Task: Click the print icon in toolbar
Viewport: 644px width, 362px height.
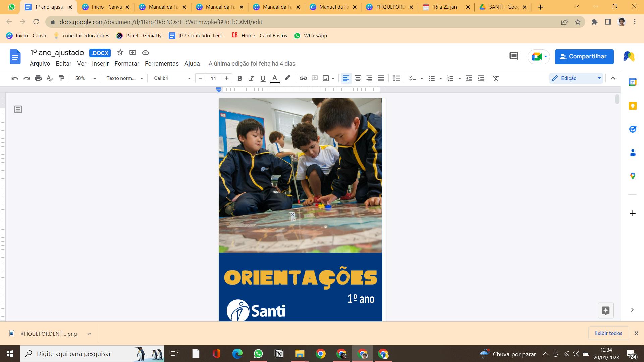Action: click(38, 78)
